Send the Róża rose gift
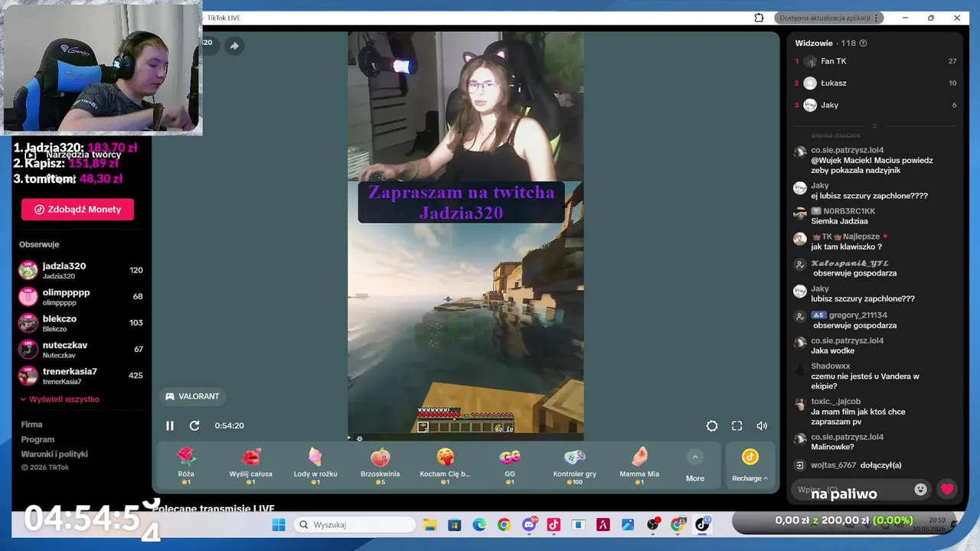Screen dimensions: 980x551 pos(186,466)
